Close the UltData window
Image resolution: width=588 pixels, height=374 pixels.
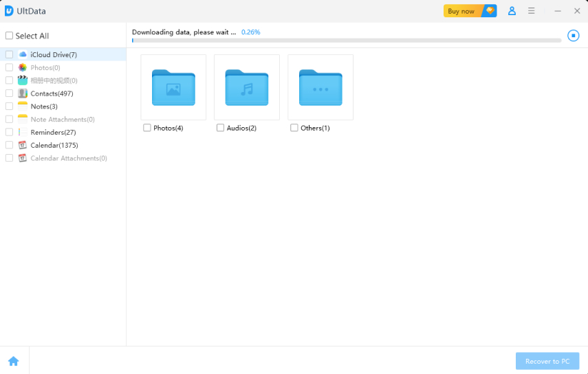click(x=577, y=11)
